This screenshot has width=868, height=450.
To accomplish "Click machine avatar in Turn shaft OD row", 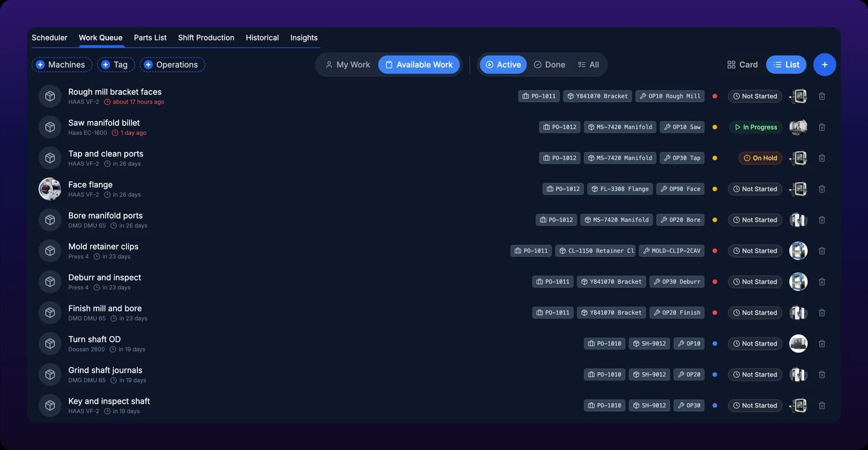I will pyautogui.click(x=798, y=343).
